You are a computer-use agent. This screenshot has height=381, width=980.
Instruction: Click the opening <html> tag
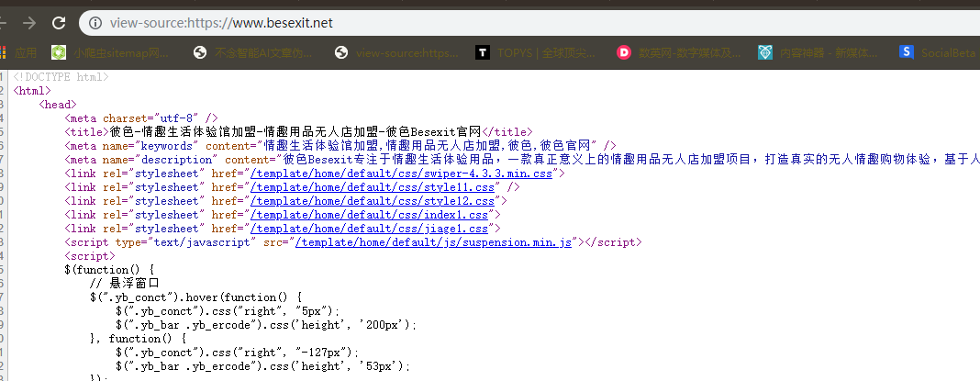coord(32,91)
